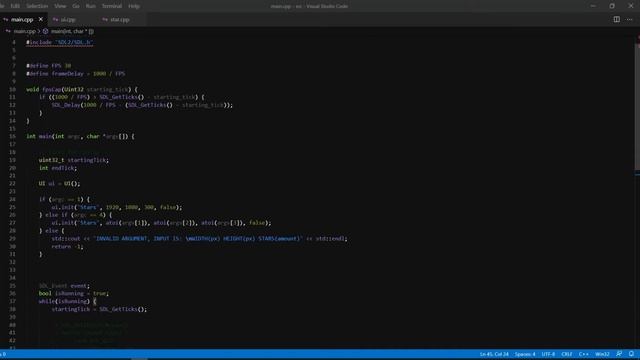
Task: Open notifications bell in status bar
Action: click(631, 354)
